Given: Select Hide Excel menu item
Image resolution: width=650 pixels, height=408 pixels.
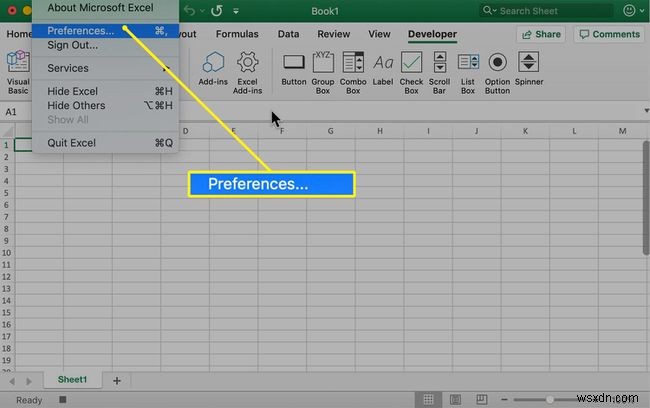Looking at the screenshot, I should [x=105, y=91].
